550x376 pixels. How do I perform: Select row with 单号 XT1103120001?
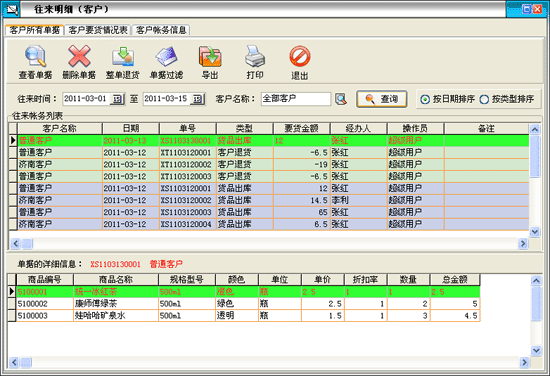(x=269, y=153)
